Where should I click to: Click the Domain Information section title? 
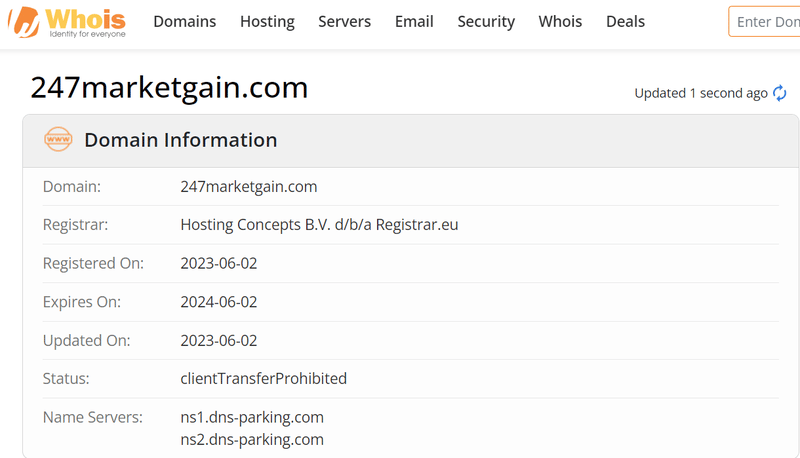(x=181, y=140)
